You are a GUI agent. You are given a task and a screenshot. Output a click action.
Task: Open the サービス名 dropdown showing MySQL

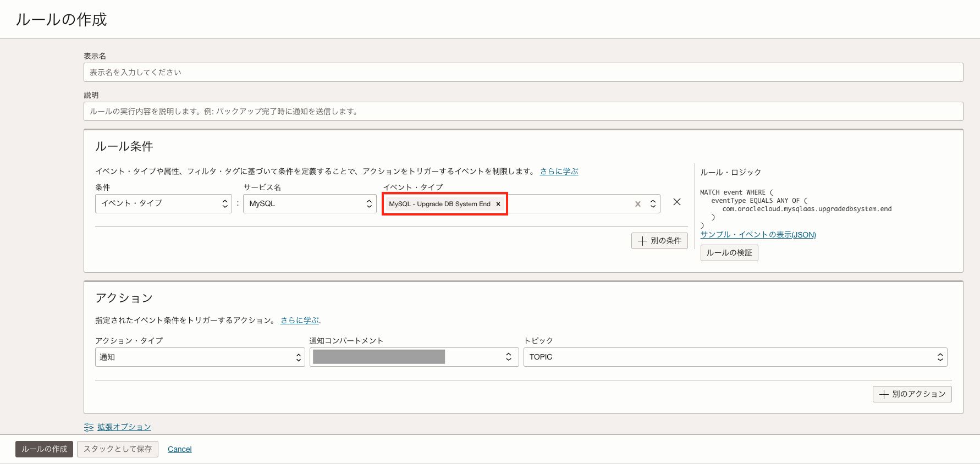click(310, 203)
